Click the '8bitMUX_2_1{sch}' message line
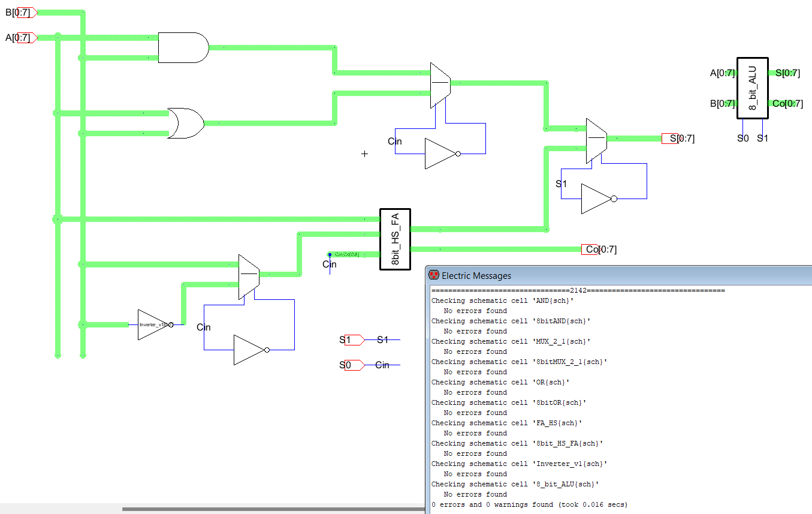This screenshot has height=514, width=812. point(519,362)
